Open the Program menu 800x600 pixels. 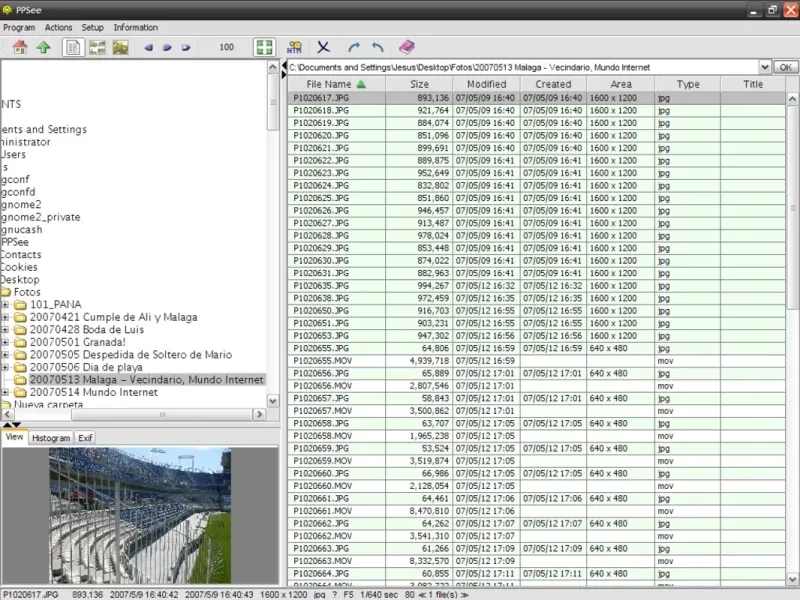(19, 28)
